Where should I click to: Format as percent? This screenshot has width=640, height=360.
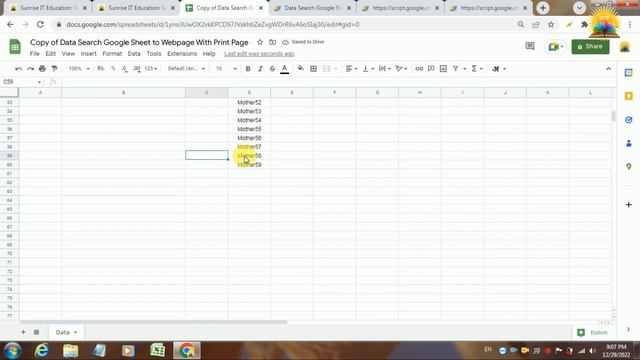point(113,69)
